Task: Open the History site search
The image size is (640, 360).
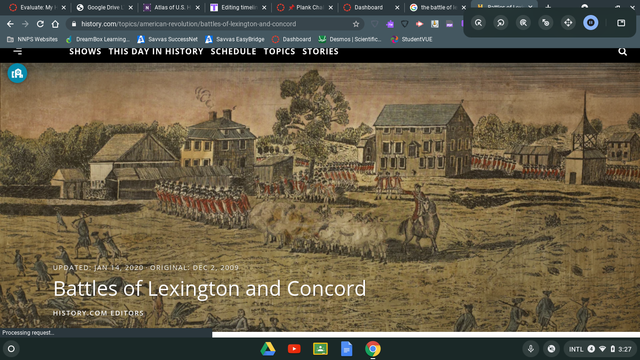Action: (x=622, y=51)
